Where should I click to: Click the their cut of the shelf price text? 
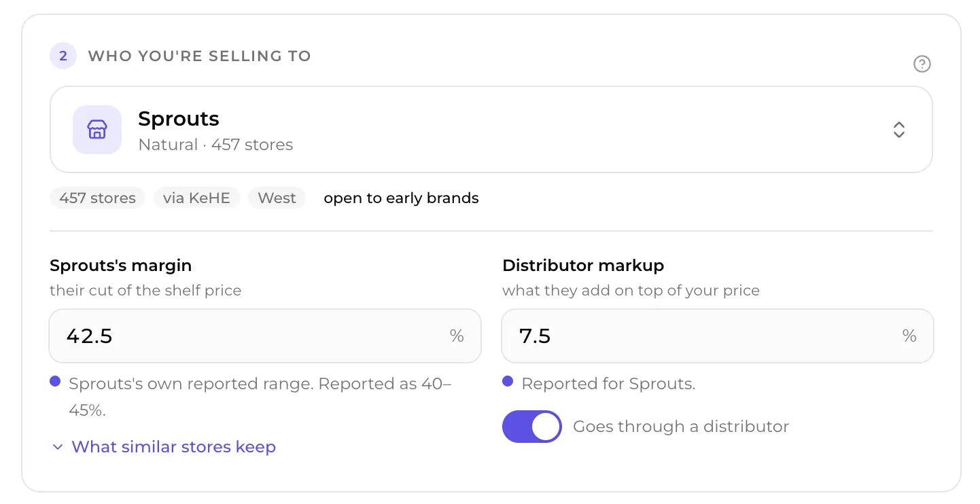coord(145,291)
